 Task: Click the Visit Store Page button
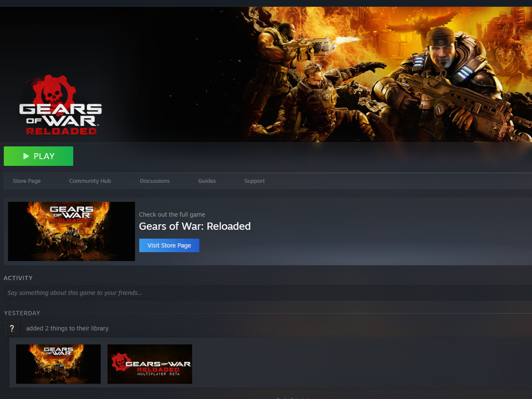tap(169, 245)
